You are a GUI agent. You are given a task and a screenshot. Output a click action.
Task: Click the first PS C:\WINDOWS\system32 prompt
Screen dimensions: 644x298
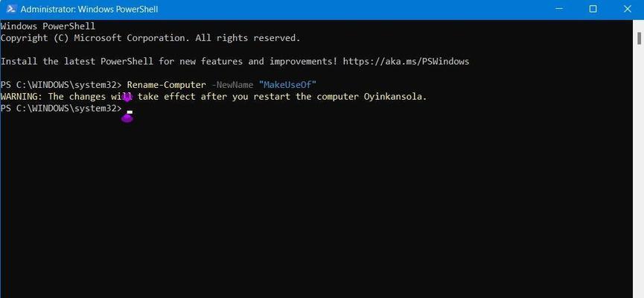tap(61, 85)
